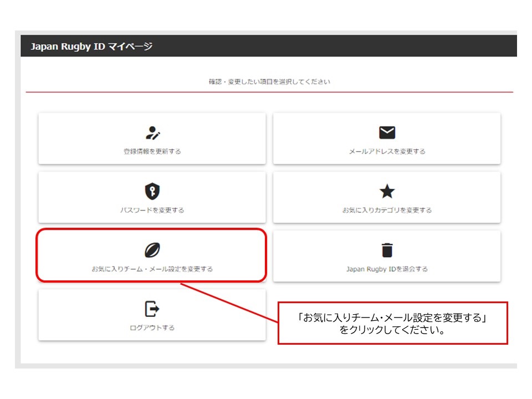
Task: Click the rugby ball favorite team icon
Action: click(152, 250)
